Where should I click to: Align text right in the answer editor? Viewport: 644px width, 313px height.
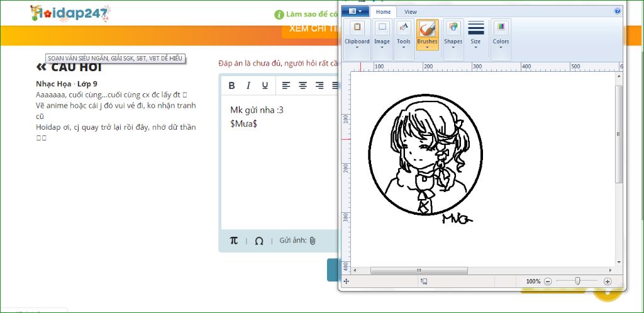coord(319,86)
